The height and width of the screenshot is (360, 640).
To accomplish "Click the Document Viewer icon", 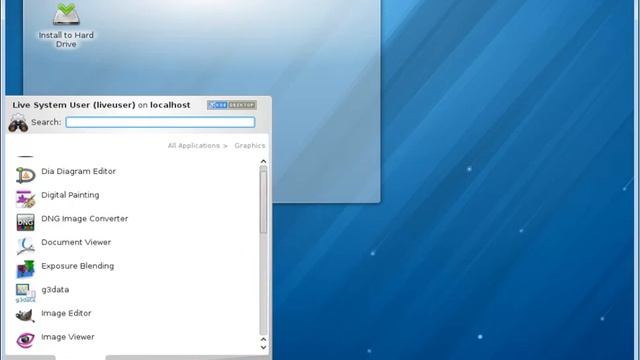I will click(x=25, y=246).
